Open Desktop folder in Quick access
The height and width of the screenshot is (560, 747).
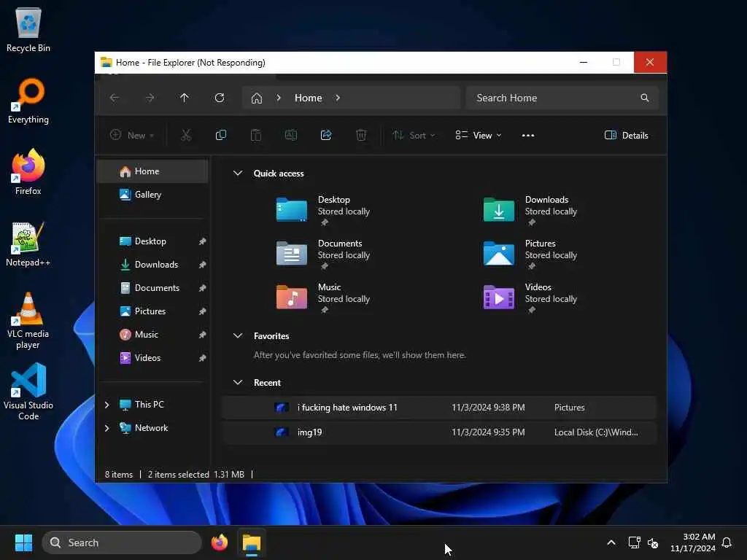pyautogui.click(x=323, y=210)
